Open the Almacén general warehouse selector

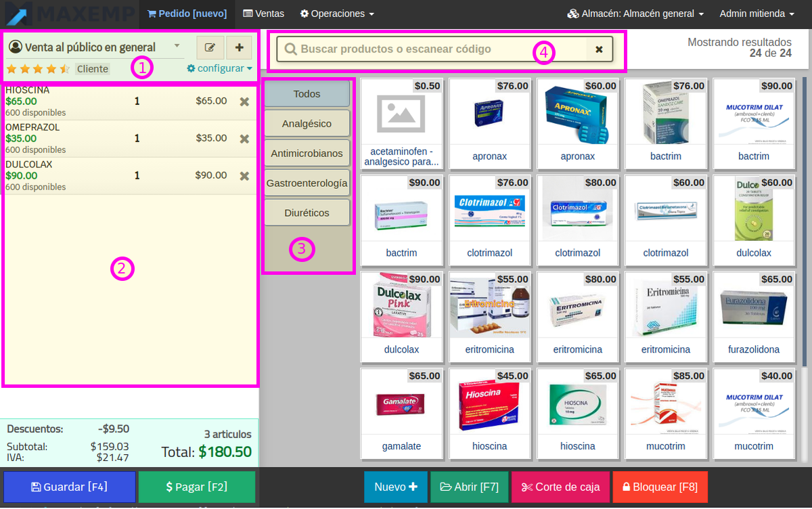click(x=635, y=14)
